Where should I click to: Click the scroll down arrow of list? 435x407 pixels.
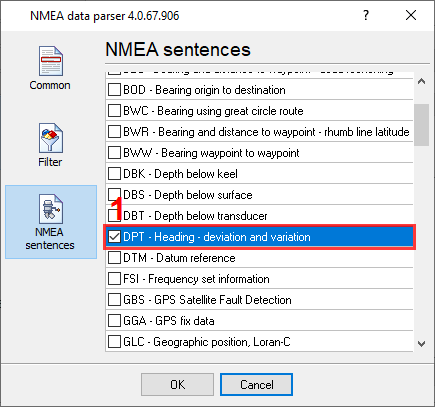421,344
